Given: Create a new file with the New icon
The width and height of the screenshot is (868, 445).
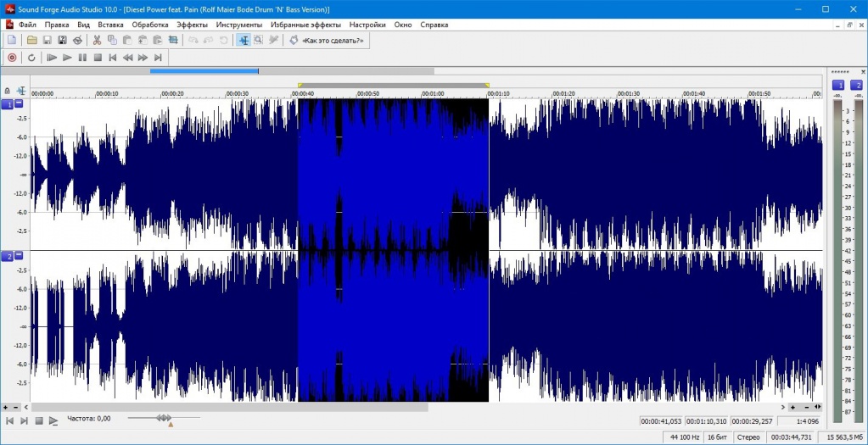Looking at the screenshot, I should tap(12, 40).
